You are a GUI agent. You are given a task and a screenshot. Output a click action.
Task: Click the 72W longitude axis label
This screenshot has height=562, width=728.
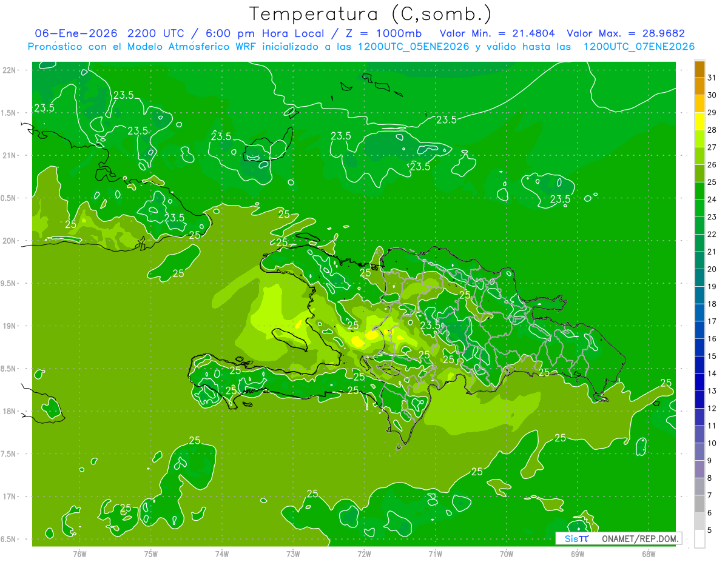364,554
